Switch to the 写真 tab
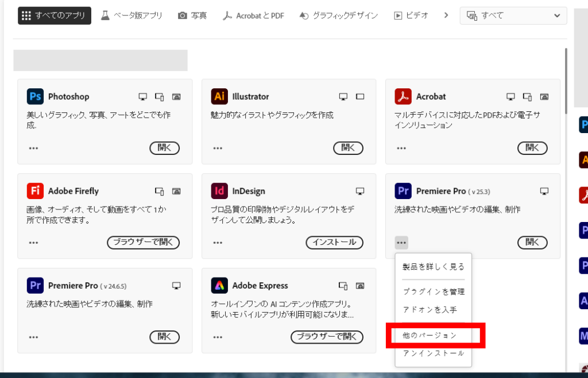The image size is (588, 378). pos(192,15)
